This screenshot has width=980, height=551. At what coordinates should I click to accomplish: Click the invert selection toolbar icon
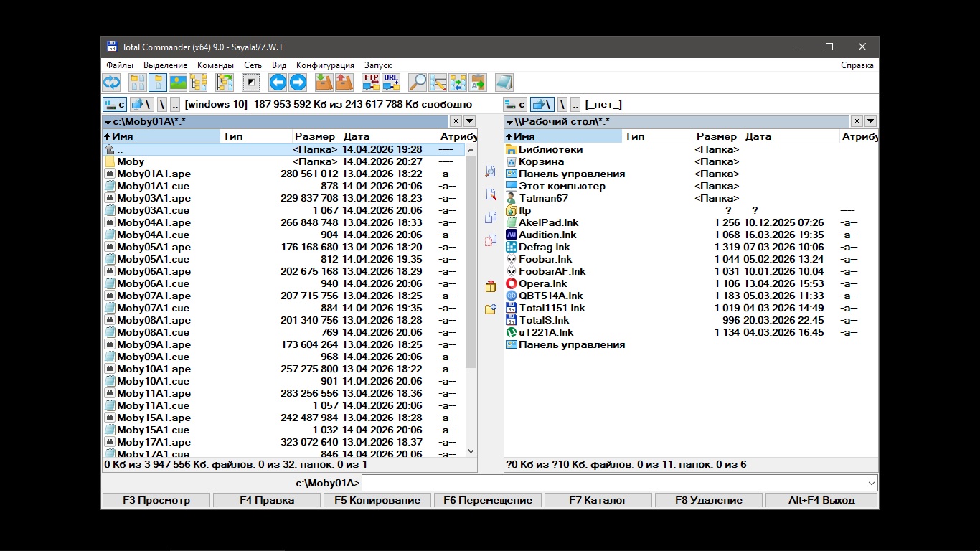pos(250,83)
